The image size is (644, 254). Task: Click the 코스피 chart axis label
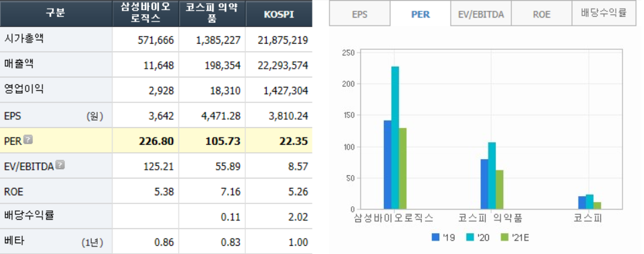(587, 218)
